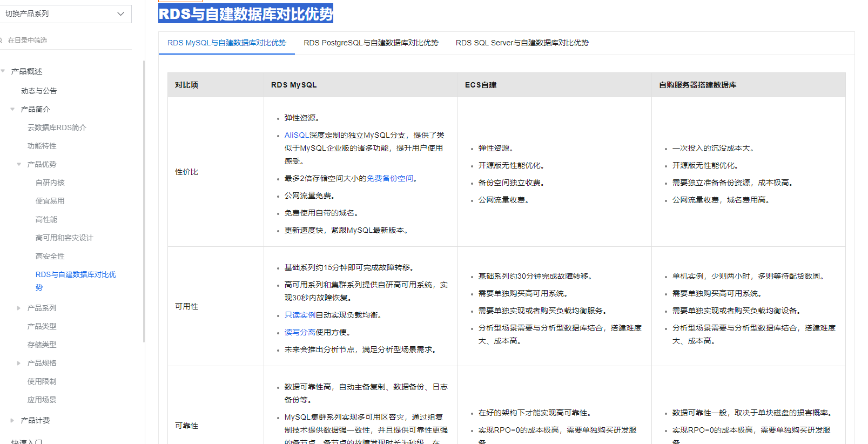Open 高性能 page
Screen dimensions: 868x444
click(46, 219)
